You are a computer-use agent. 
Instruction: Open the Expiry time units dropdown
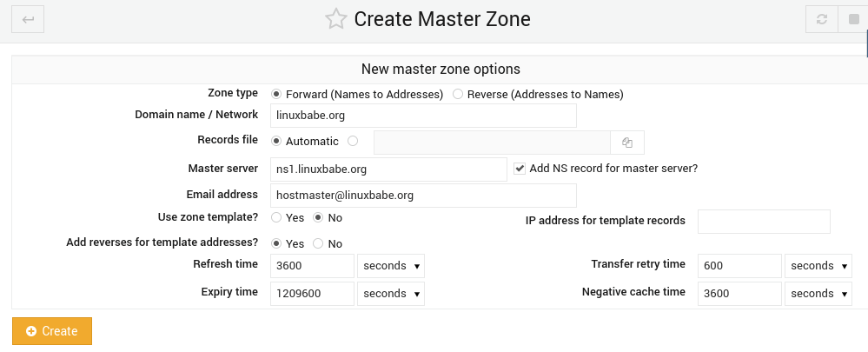[392, 294]
